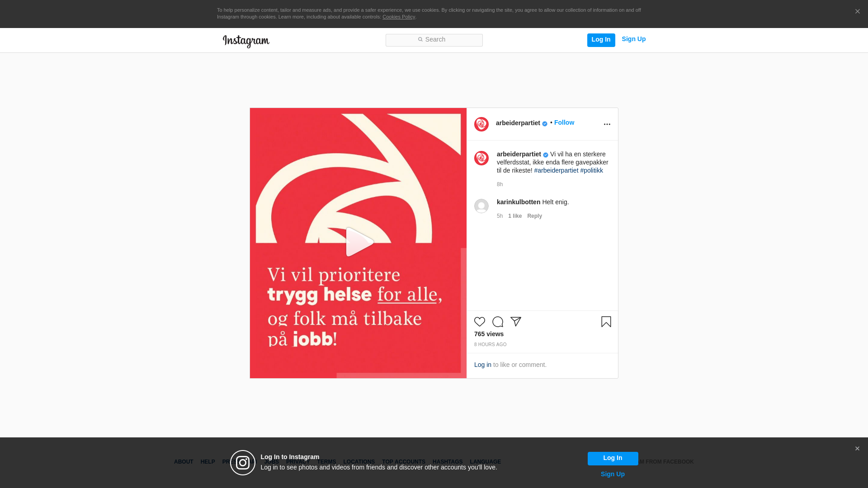868x488 pixels.
Task: Save post with bookmark icon
Action: (606, 322)
